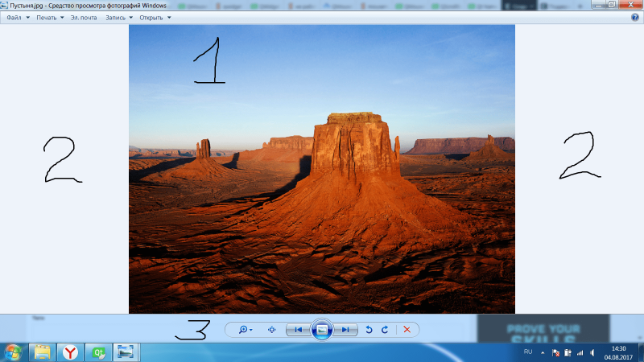Show hidden tray icons arrow

coord(543,352)
